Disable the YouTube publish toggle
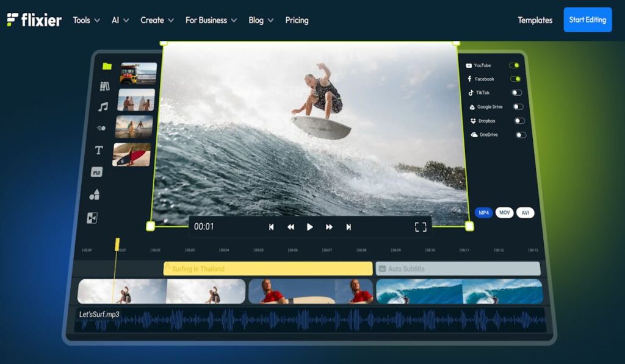This screenshot has height=364, width=625. 515,65
